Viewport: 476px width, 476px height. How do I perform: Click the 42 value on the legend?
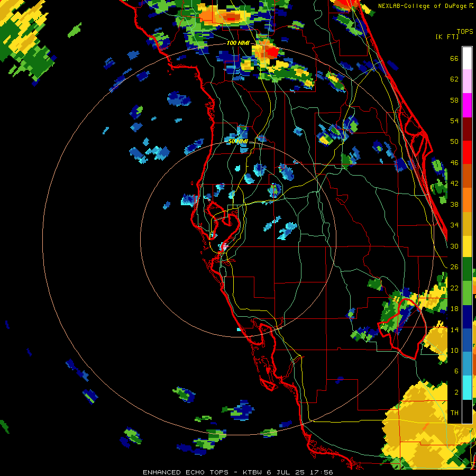[454, 184]
